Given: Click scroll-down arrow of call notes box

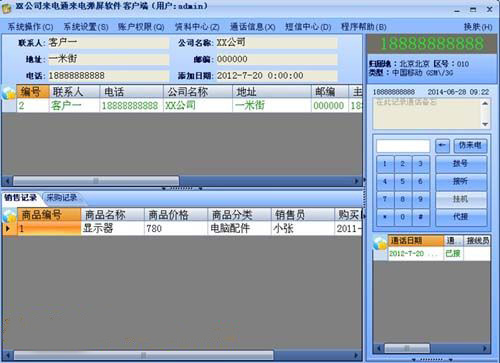Looking at the screenshot, I should click(485, 124).
